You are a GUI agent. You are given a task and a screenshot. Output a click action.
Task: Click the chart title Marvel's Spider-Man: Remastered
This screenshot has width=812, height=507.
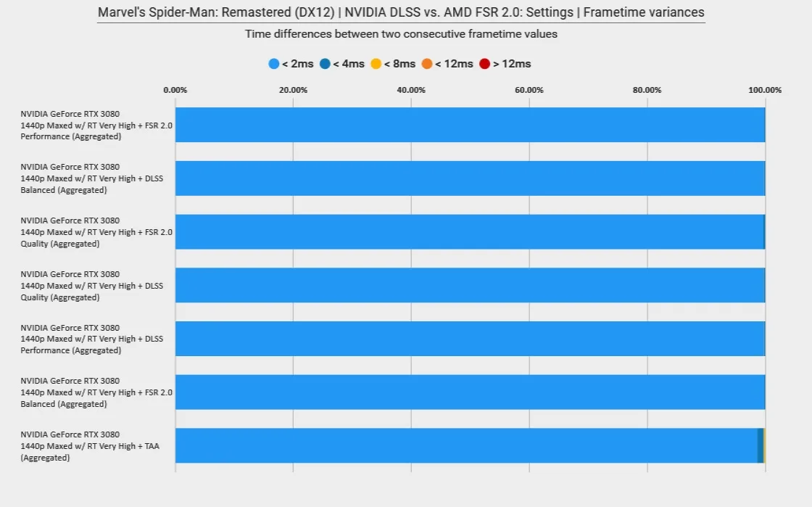coord(401,12)
